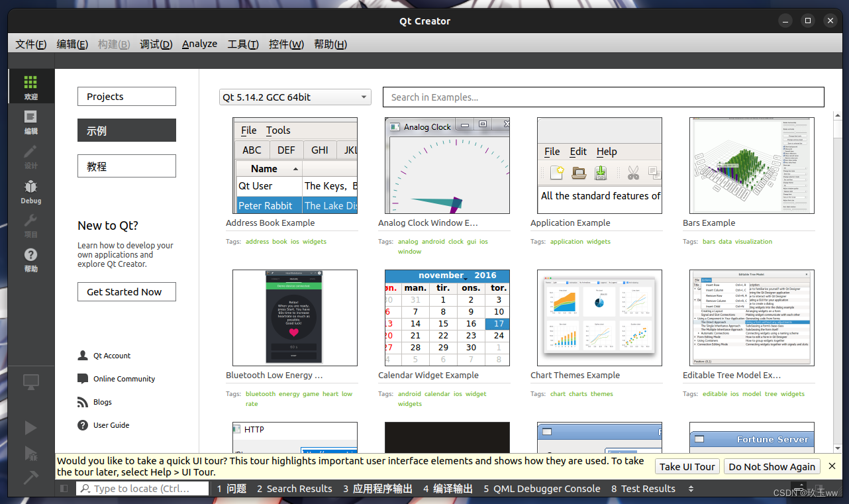Open the Analog Clock Window example thumbnail

coord(447,166)
